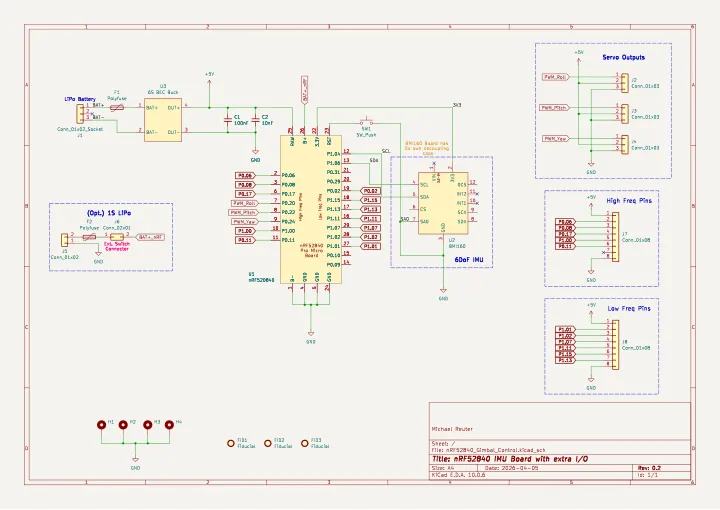Select fiducial FID2 circle
Viewport: 720px width, 510px height.
point(268,443)
